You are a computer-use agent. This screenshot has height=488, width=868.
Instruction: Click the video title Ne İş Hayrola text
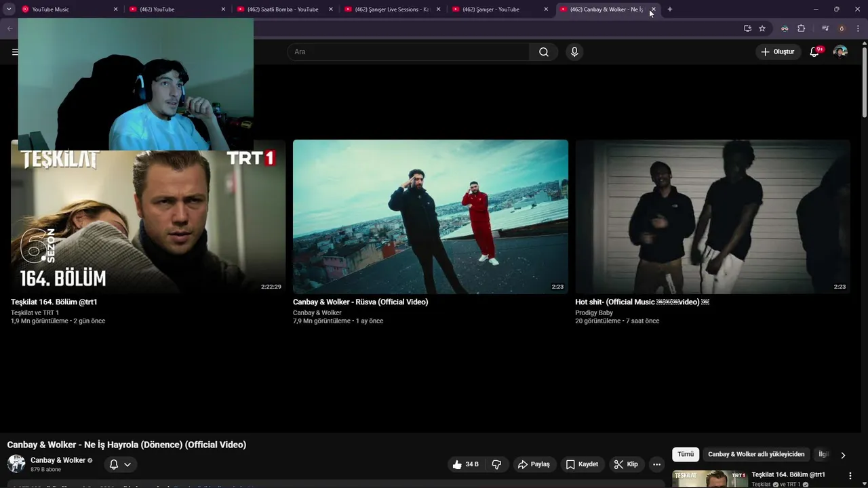point(127,445)
